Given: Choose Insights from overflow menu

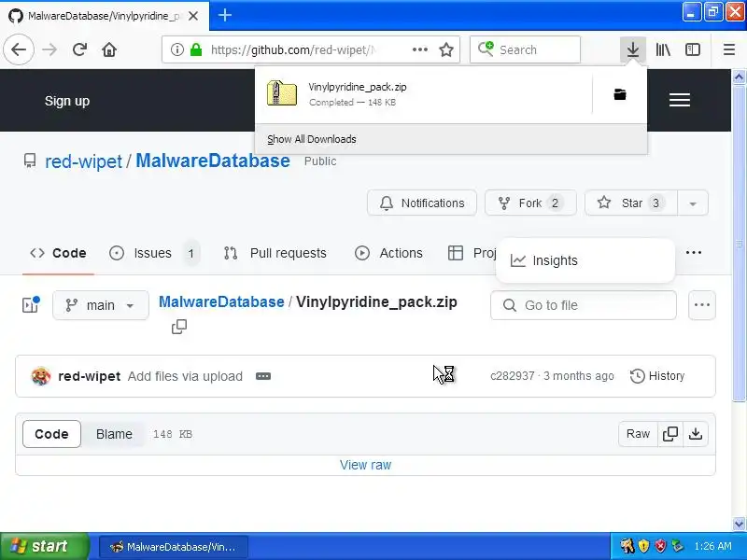Looking at the screenshot, I should click(585, 260).
